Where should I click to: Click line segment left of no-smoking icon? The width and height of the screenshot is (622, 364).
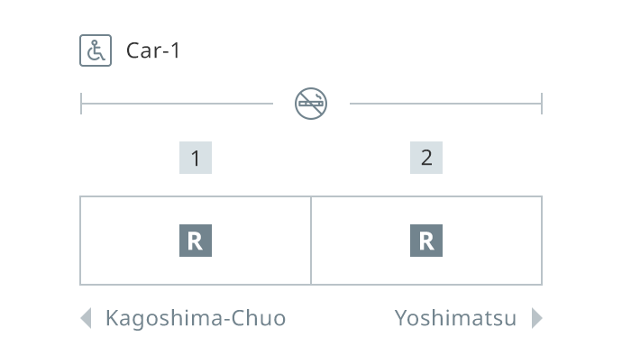[x=178, y=104]
